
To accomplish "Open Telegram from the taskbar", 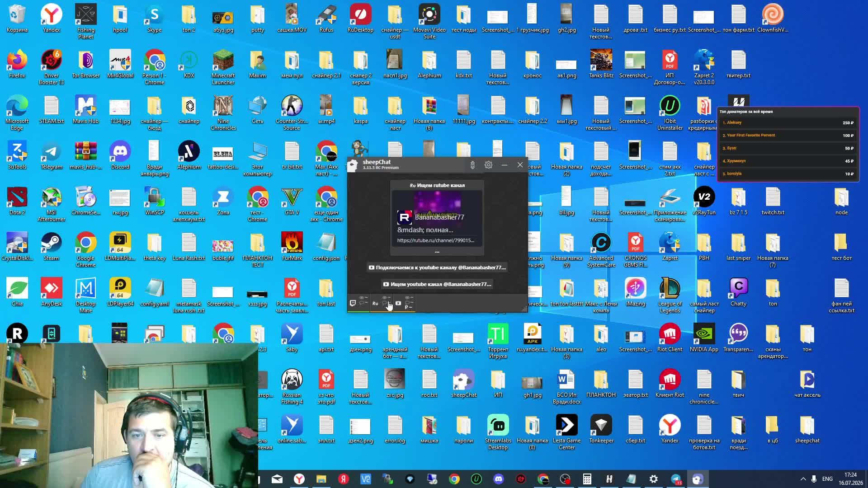I will point(676,479).
